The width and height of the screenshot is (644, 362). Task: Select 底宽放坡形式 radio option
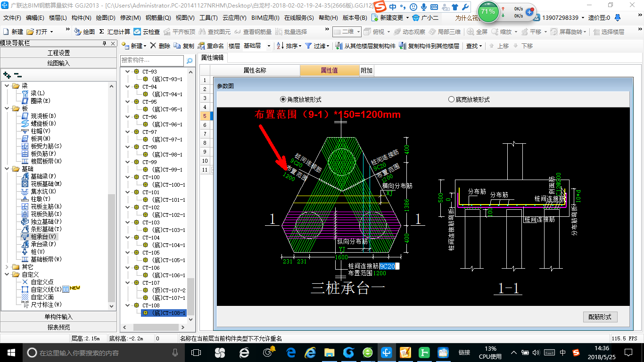pos(451,99)
